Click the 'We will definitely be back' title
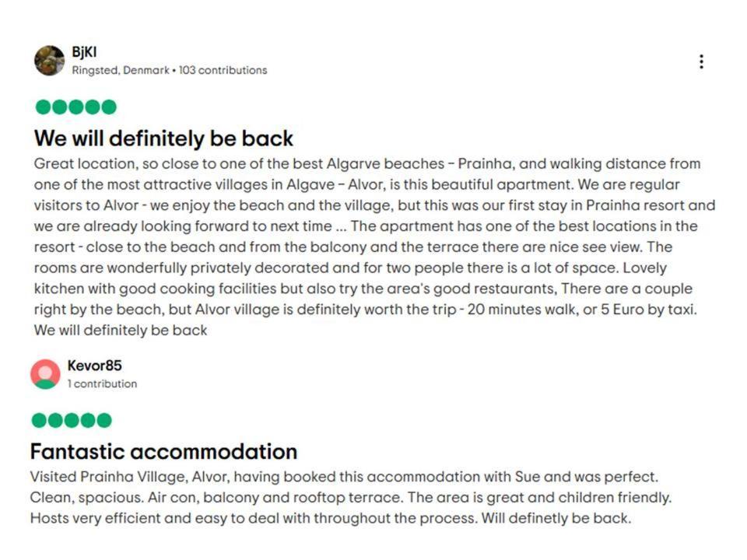 (x=163, y=138)
